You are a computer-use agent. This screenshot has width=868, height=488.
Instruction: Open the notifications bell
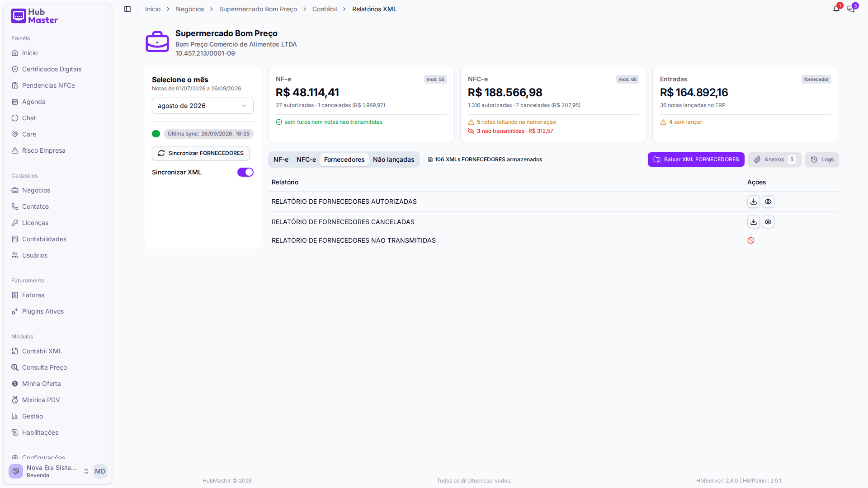tap(836, 9)
